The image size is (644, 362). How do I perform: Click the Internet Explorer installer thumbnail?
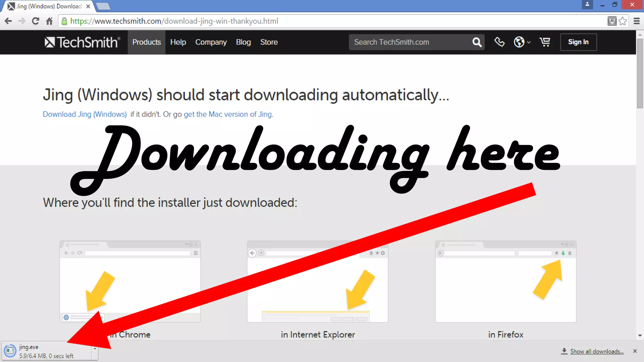click(318, 282)
